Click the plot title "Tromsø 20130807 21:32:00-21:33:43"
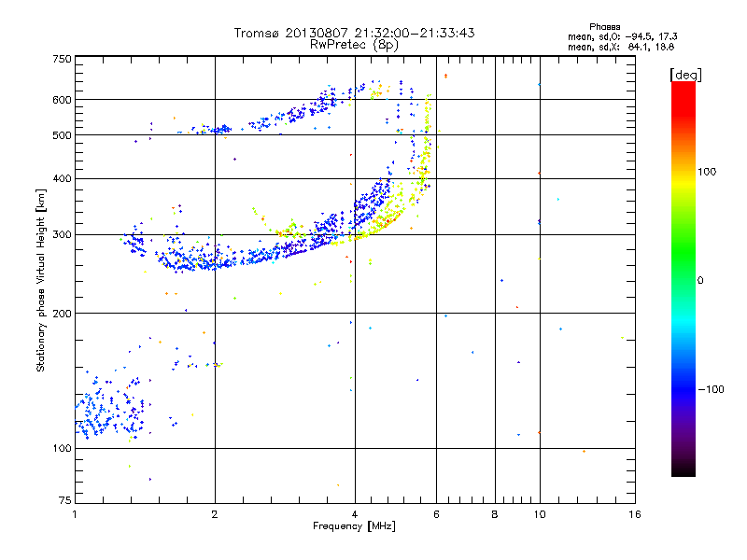 (354, 33)
